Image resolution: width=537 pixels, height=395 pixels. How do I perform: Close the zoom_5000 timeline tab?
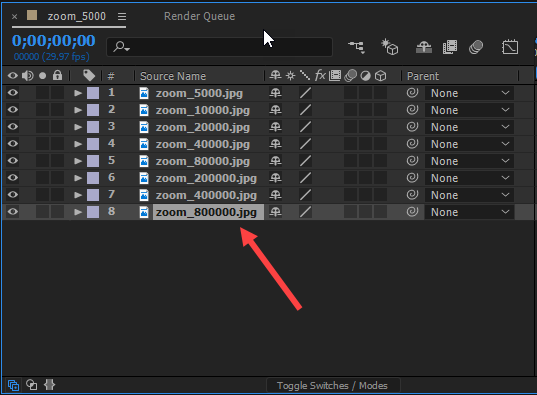click(14, 16)
